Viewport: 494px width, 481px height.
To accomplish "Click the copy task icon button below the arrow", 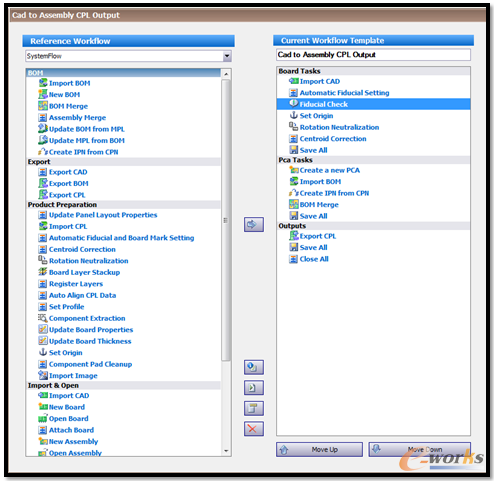I will tap(254, 367).
